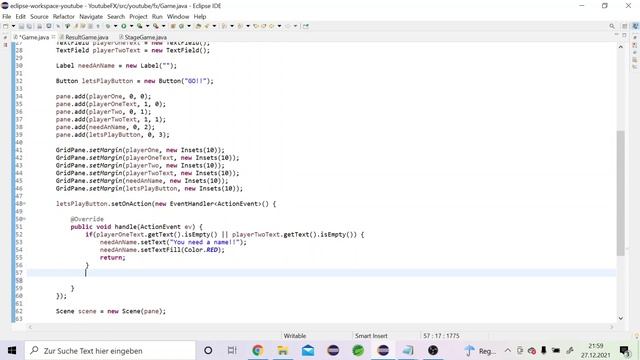The width and height of the screenshot is (640, 360).
Task: Click the OBS Studio taskbar icon
Action: (x=433, y=351)
